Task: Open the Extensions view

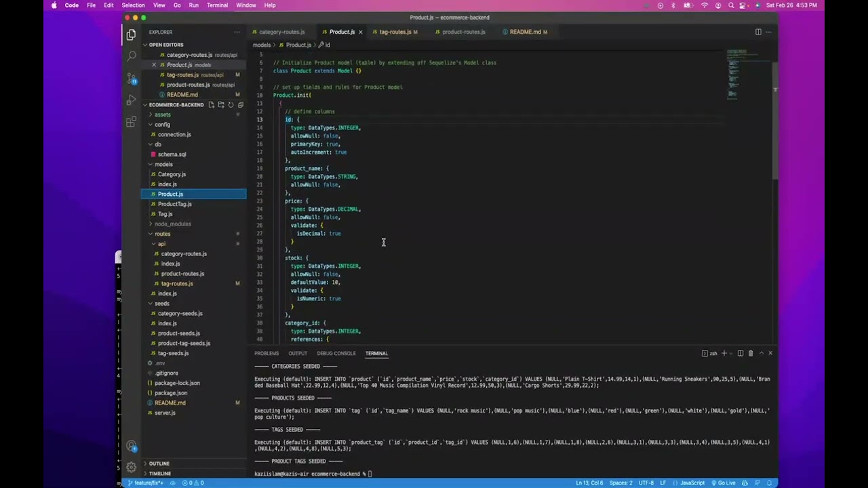Action: (x=131, y=122)
